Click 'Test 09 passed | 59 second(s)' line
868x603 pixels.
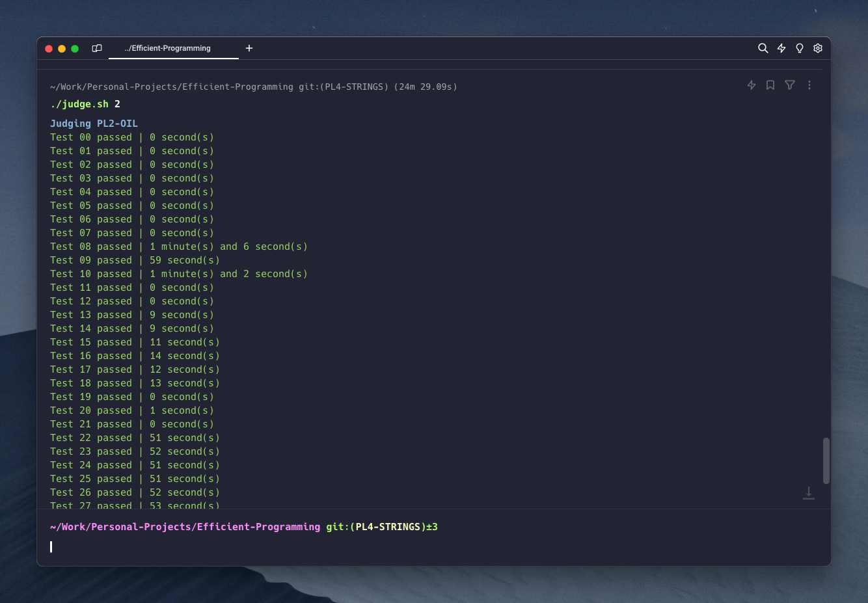point(135,260)
